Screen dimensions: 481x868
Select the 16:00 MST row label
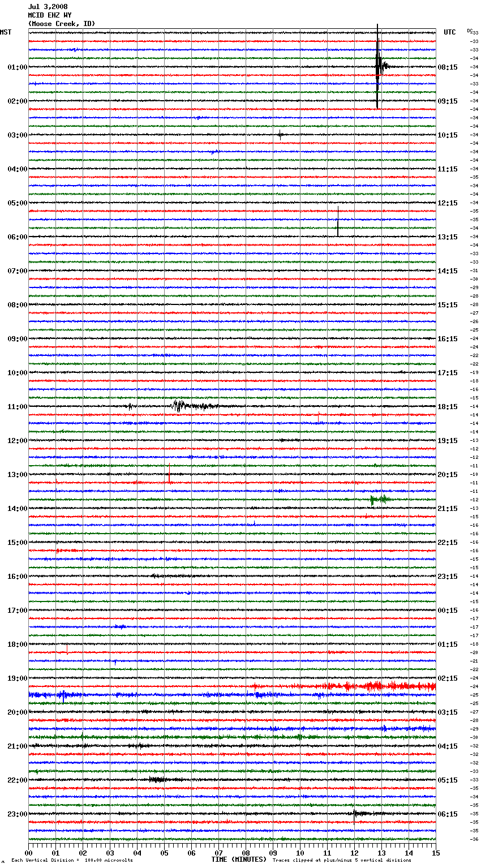(x=18, y=577)
